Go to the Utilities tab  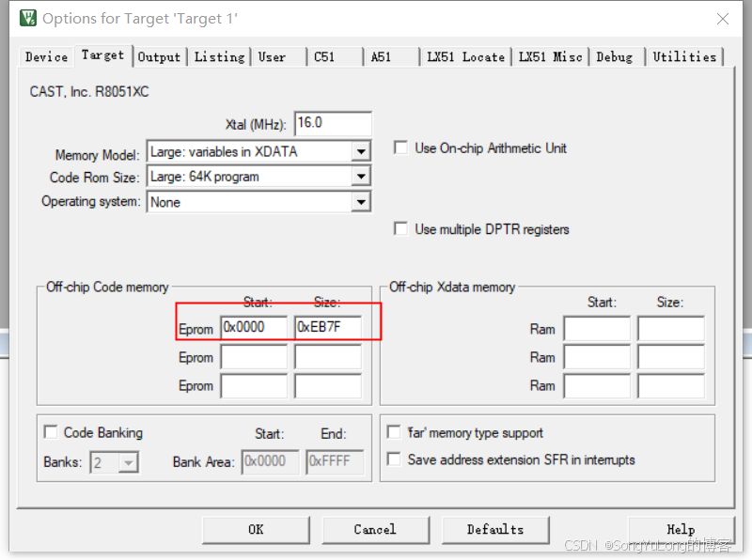pos(684,57)
